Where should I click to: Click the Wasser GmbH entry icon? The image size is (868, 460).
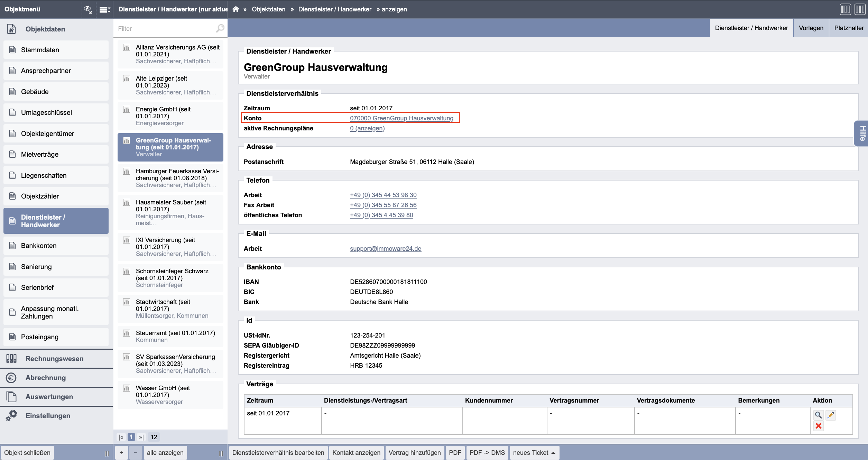127,388
